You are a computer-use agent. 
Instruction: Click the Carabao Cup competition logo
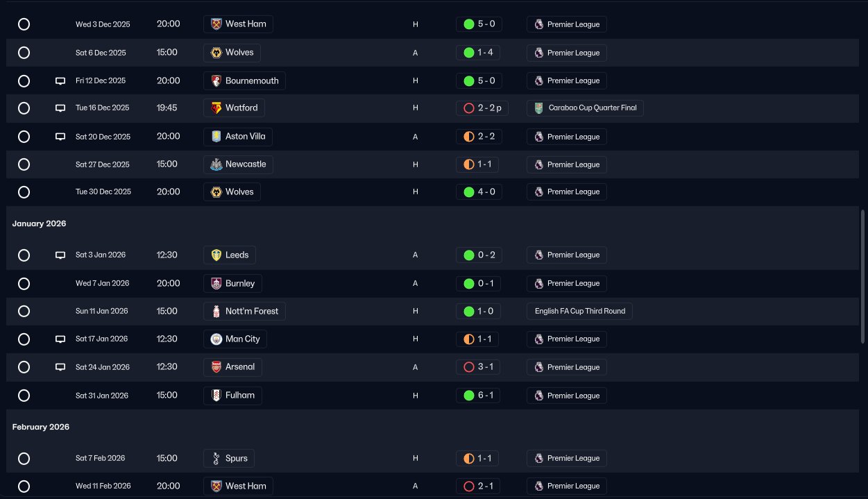point(539,108)
